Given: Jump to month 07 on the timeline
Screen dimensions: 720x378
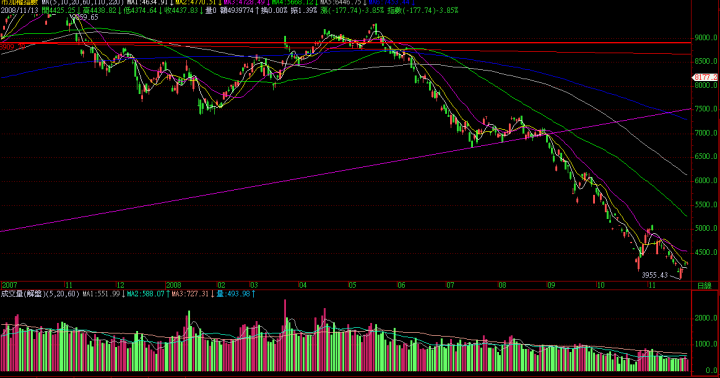Looking at the screenshot, I should click(450, 286).
